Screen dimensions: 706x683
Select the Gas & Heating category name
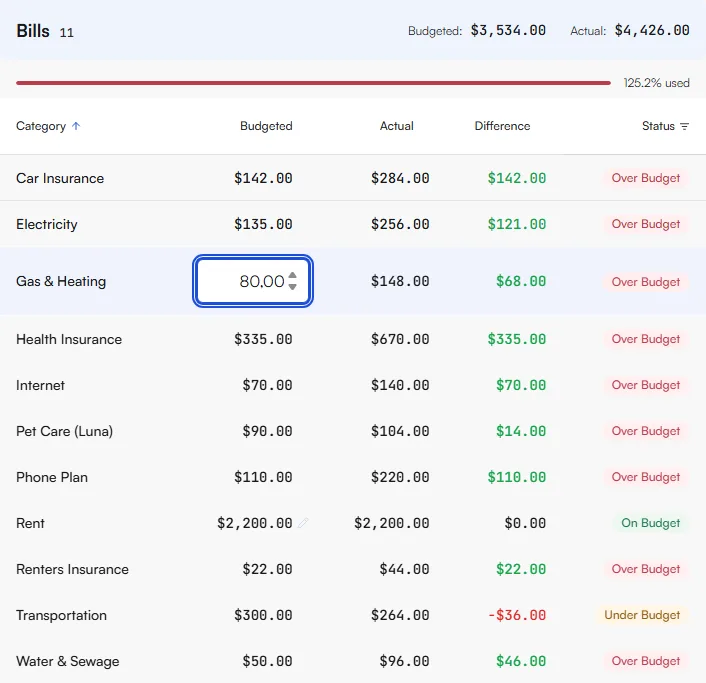click(61, 281)
